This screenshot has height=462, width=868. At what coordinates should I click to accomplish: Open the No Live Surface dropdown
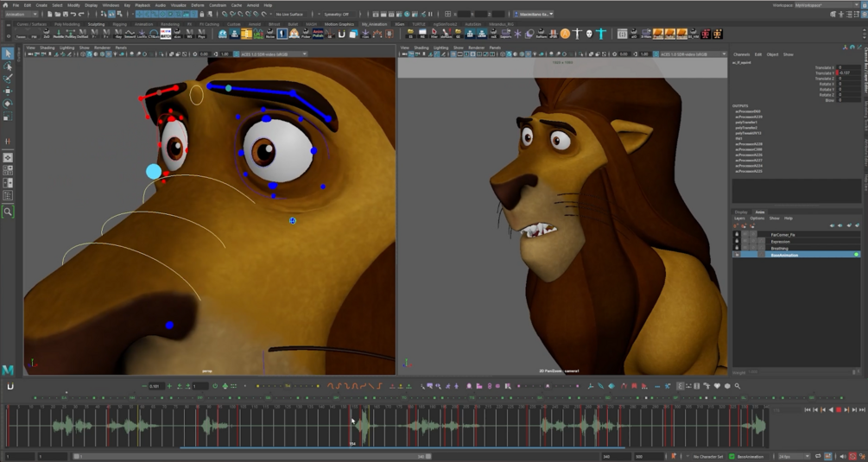click(x=292, y=14)
